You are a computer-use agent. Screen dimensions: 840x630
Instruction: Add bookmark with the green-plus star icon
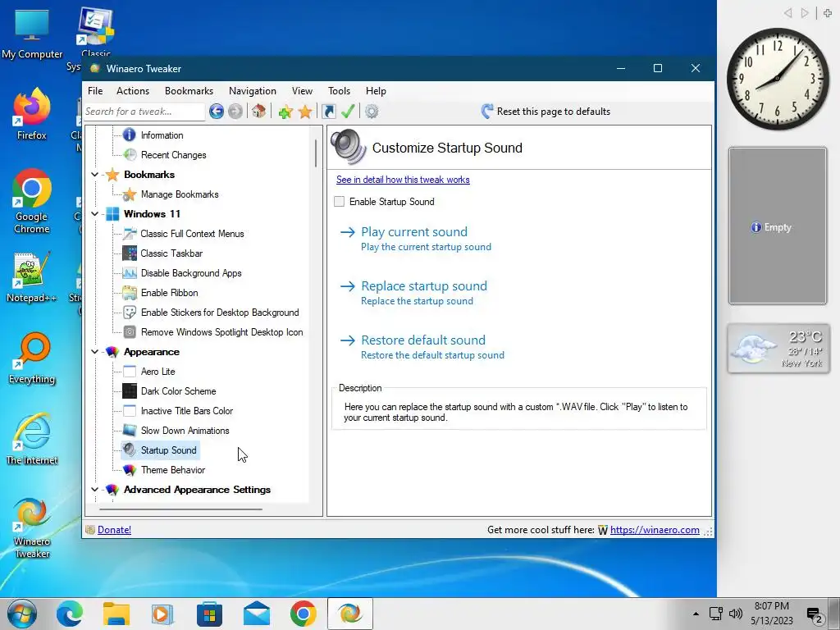pos(285,112)
